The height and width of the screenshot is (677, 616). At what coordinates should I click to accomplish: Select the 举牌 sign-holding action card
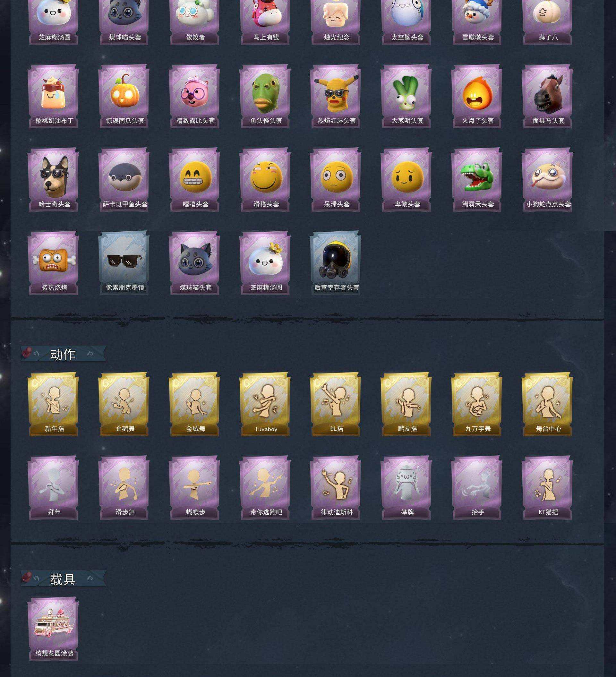tap(406, 488)
